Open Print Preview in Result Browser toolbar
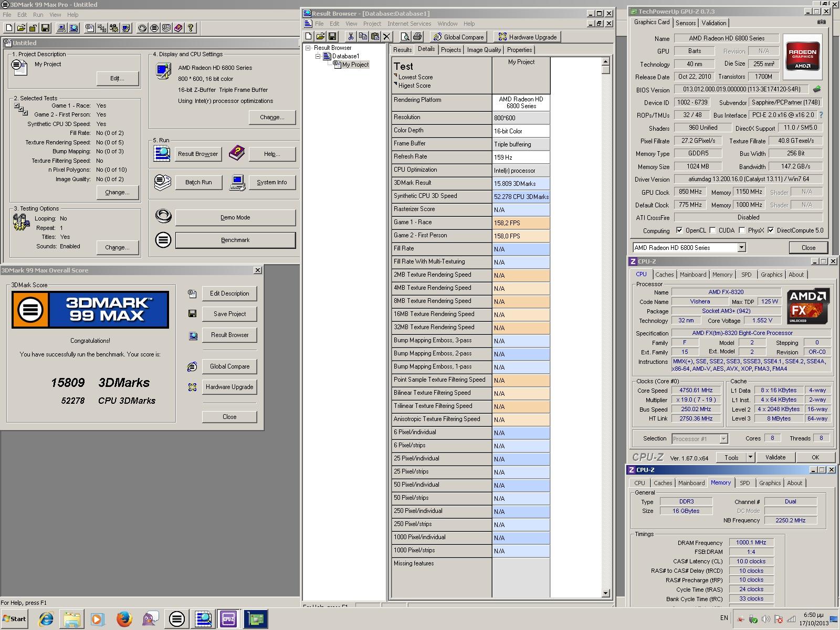This screenshot has width=840, height=630. coord(405,36)
